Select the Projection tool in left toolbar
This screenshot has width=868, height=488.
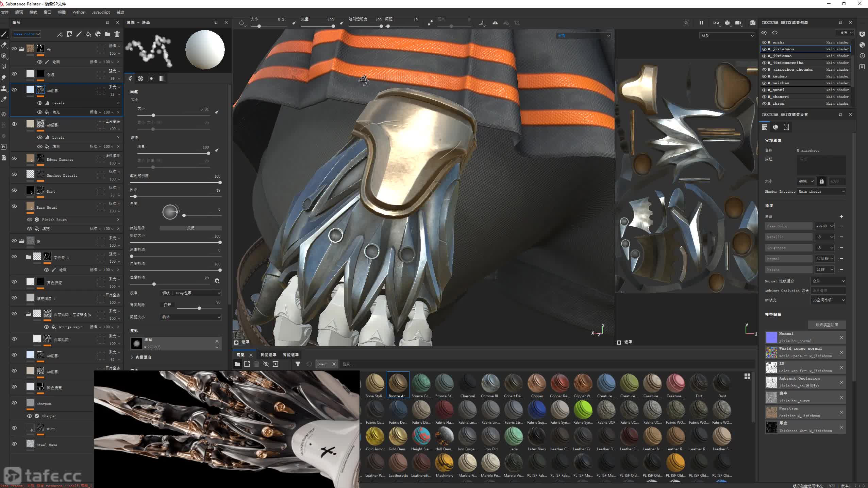click(x=4, y=56)
